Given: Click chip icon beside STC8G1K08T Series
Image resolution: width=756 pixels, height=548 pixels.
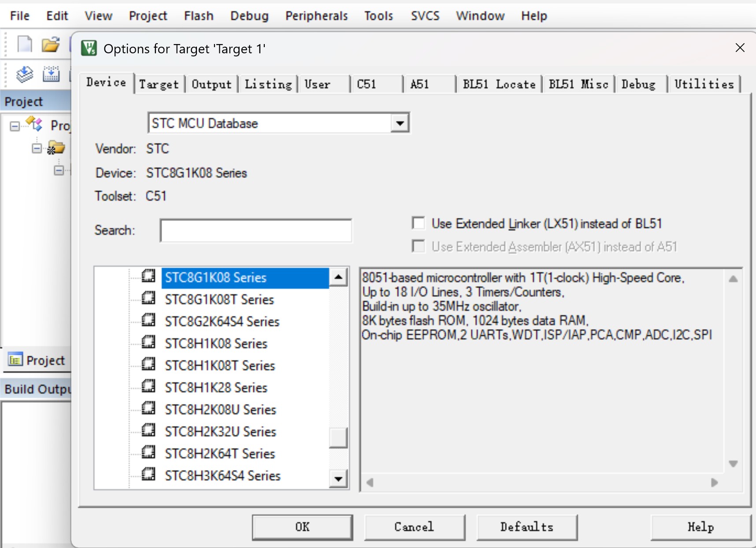Looking at the screenshot, I should (x=148, y=298).
